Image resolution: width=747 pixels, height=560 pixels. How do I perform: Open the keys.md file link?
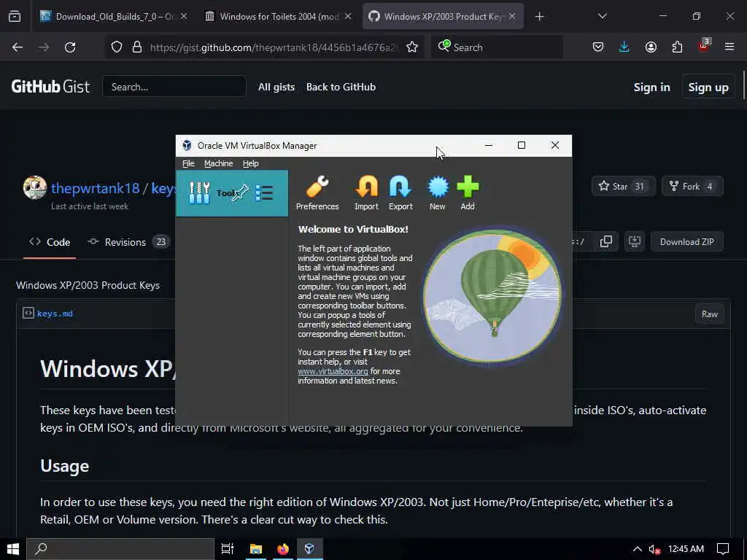55,314
